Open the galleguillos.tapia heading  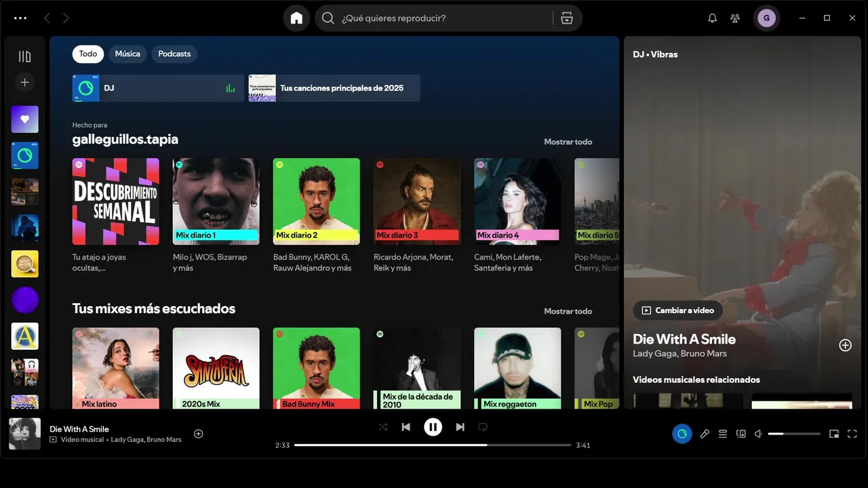click(125, 139)
